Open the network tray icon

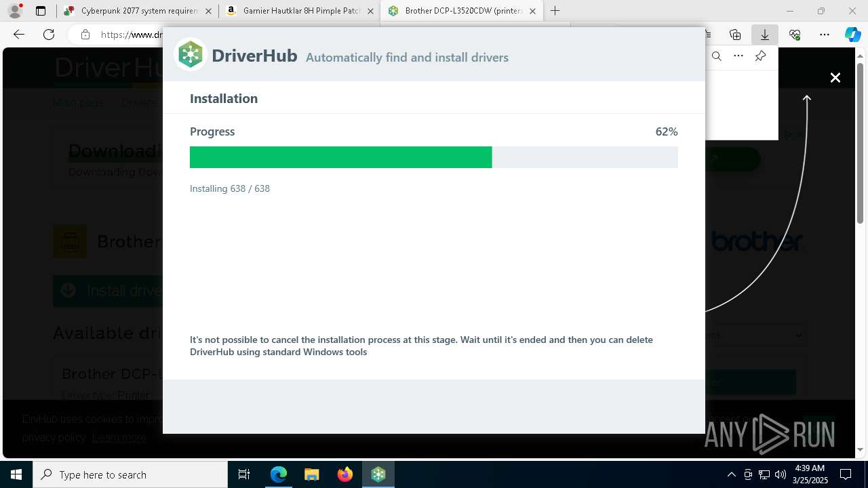[x=764, y=474]
